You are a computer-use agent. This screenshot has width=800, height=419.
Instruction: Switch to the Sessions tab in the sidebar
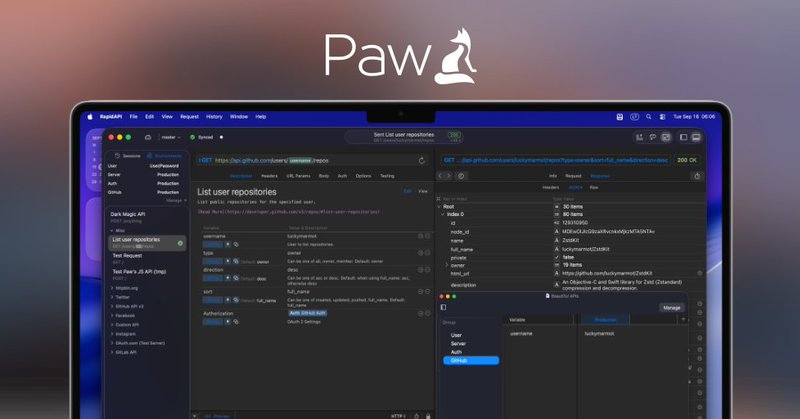[x=128, y=156]
